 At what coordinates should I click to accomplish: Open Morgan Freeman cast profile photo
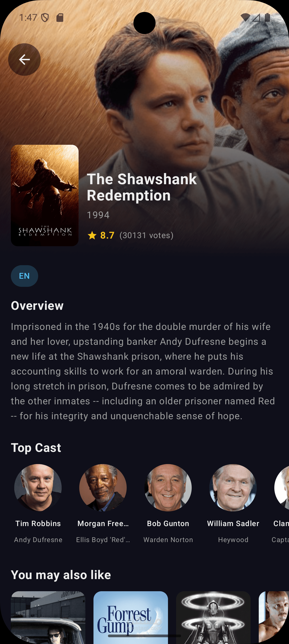[103, 488]
